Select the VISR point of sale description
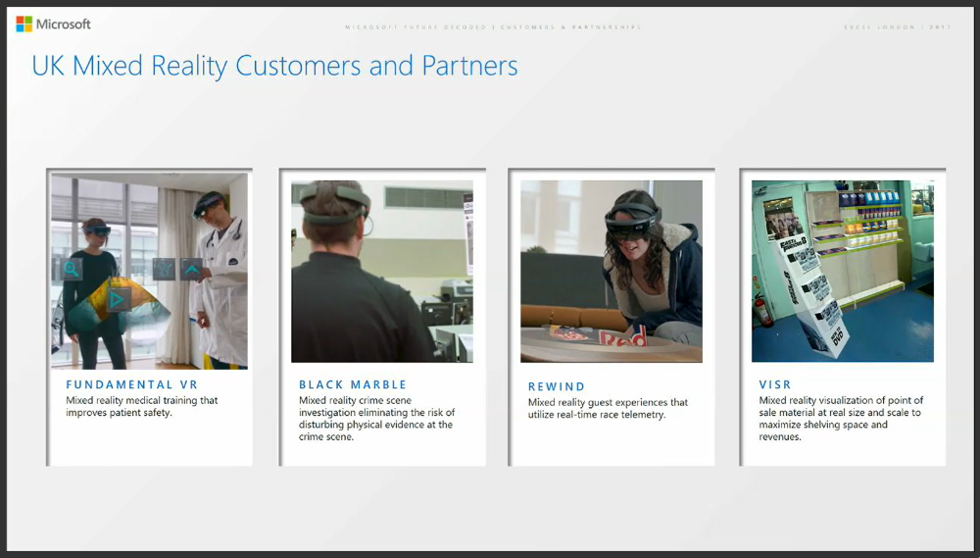980x558 pixels. point(841,419)
